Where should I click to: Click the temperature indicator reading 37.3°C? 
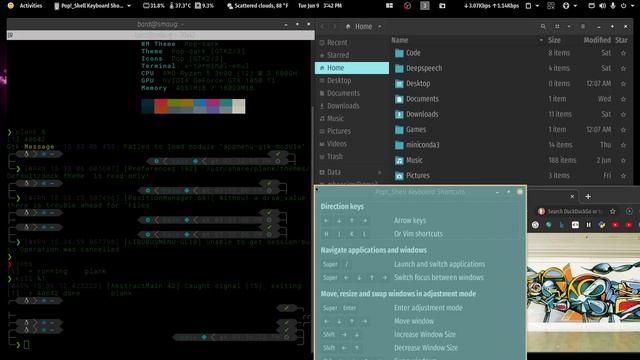tap(180, 6)
